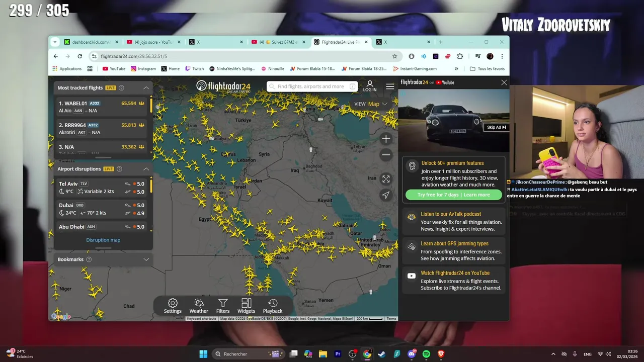Click the Disruption map link
The image size is (644, 362).
tap(103, 240)
